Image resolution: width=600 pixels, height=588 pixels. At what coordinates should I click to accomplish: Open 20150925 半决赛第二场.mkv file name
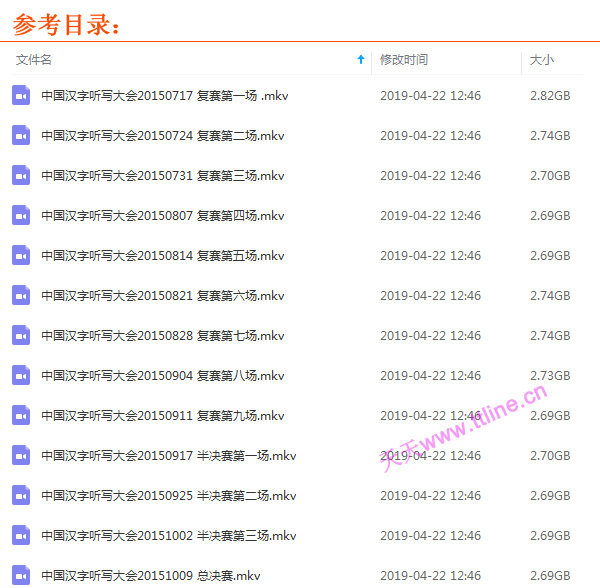(169, 496)
